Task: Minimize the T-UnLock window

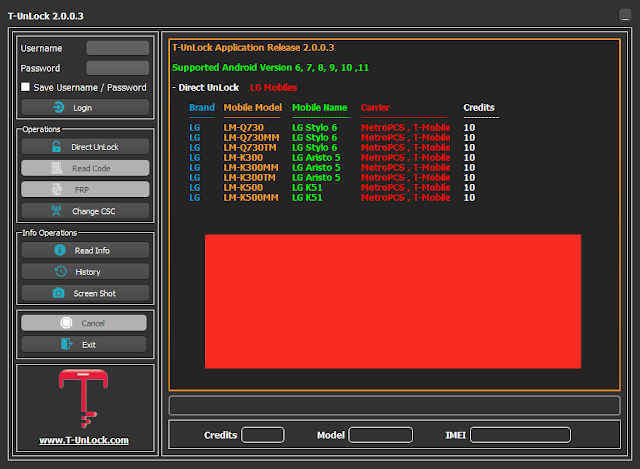Action: pyautogui.click(x=624, y=16)
